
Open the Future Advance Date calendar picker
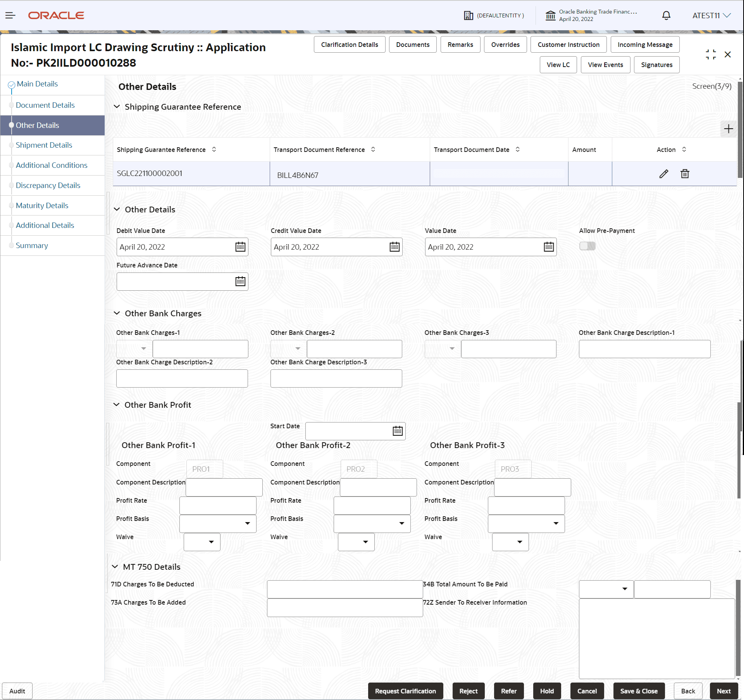[x=240, y=281]
